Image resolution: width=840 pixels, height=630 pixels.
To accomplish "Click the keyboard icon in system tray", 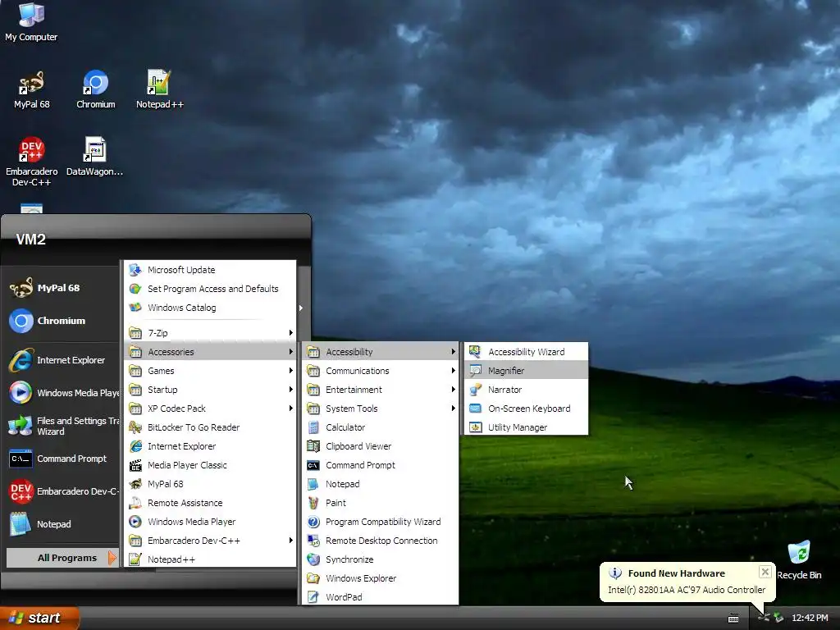I will tap(733, 619).
